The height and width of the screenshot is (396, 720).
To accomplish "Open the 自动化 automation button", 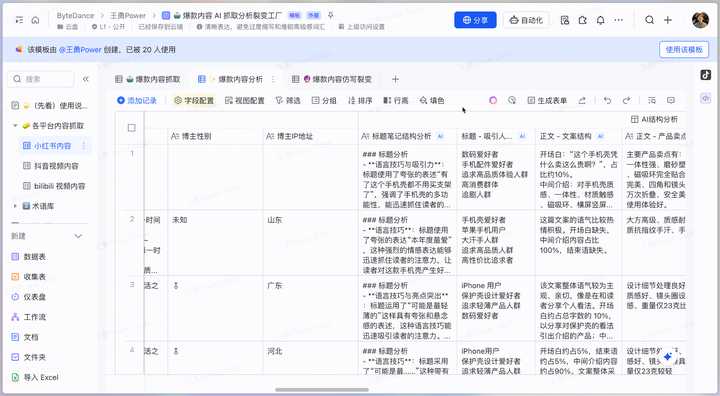I will coord(526,20).
